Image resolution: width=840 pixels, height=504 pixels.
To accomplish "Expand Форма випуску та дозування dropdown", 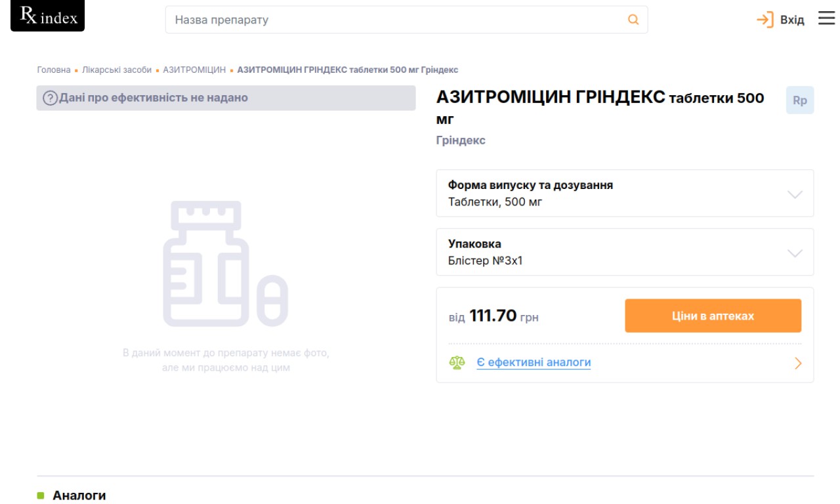I will click(794, 194).
